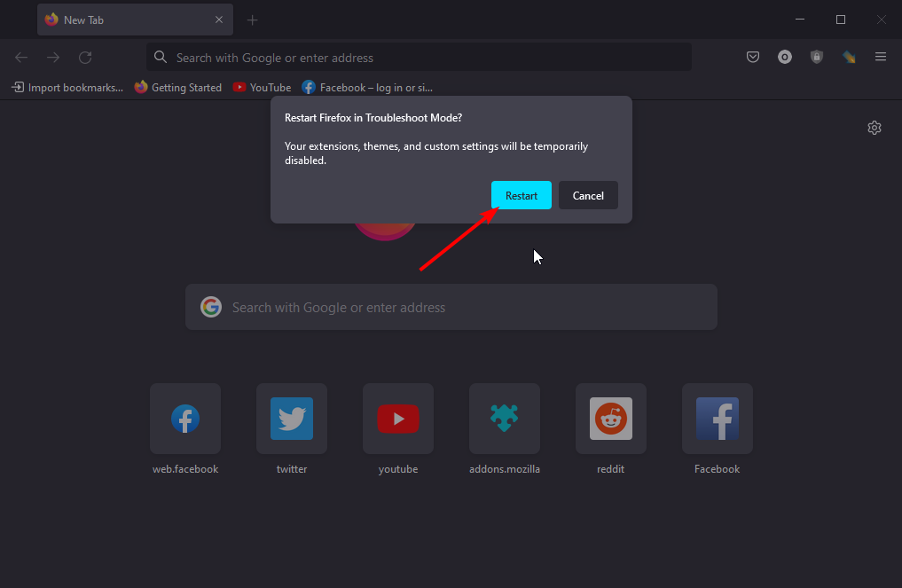Open YouTube bookmark in toolbar
This screenshot has width=902, height=588.
pyautogui.click(x=262, y=88)
